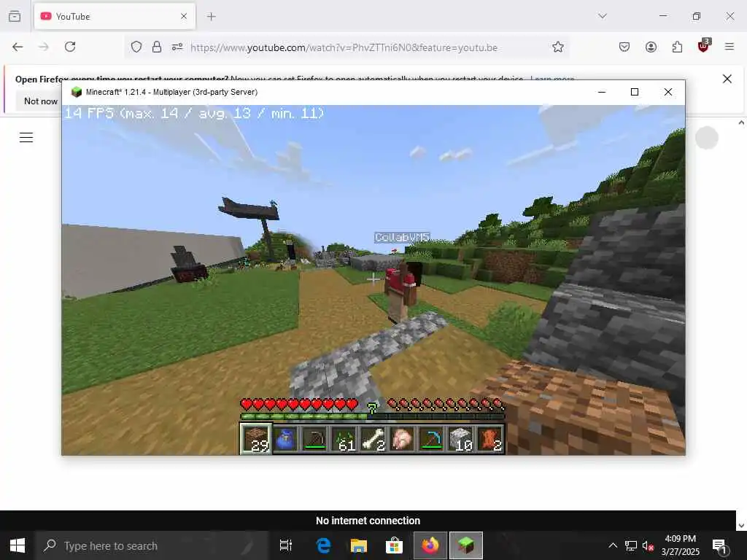The height and width of the screenshot is (560, 747).
Task: Open the network status tray icon
Action: 631,545
